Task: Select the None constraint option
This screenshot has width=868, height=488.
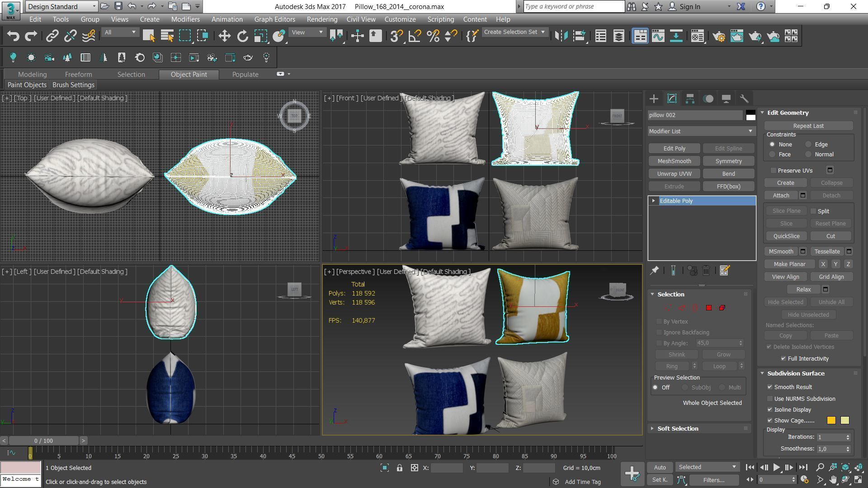Action: point(772,145)
